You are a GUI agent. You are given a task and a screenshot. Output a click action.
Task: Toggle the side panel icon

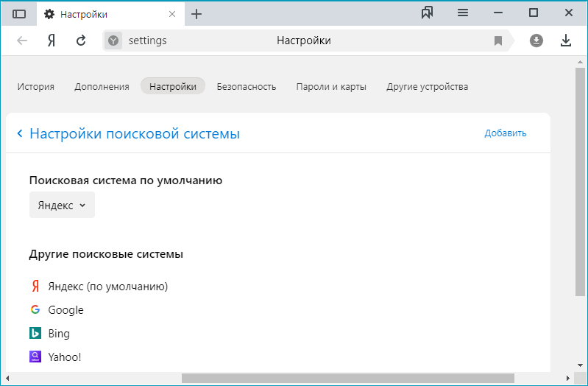(19, 14)
